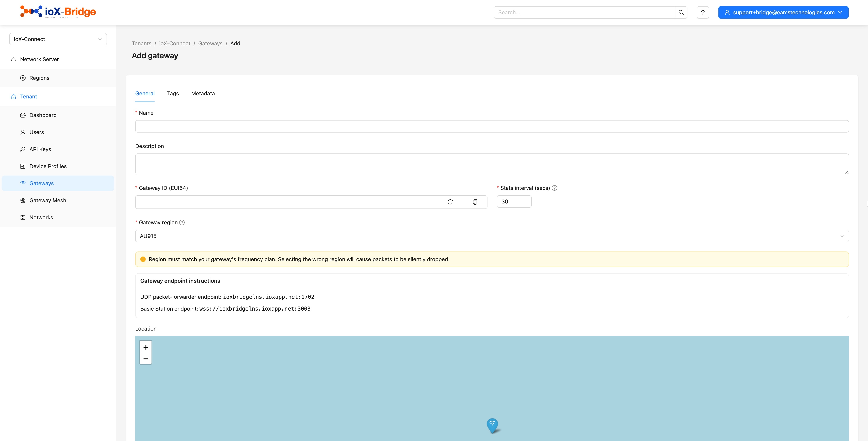Switch to the Tags tab
The width and height of the screenshot is (868, 441).
pyautogui.click(x=173, y=93)
